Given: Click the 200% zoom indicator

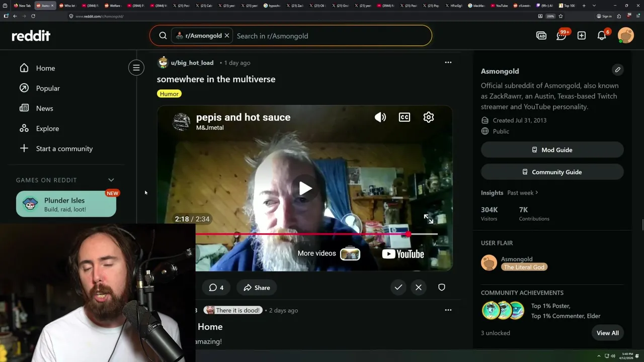Looking at the screenshot, I should (x=550, y=16).
